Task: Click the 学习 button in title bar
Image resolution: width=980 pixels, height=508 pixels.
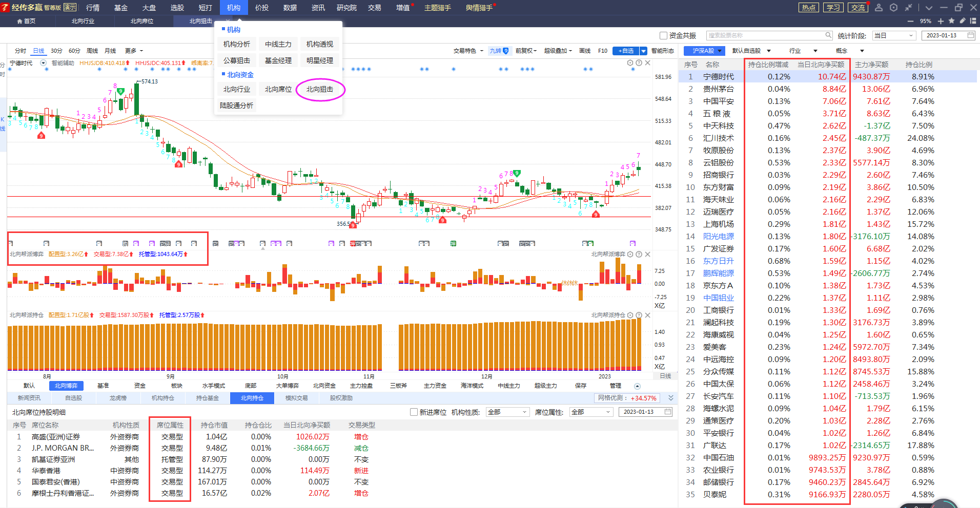Action: coord(833,7)
